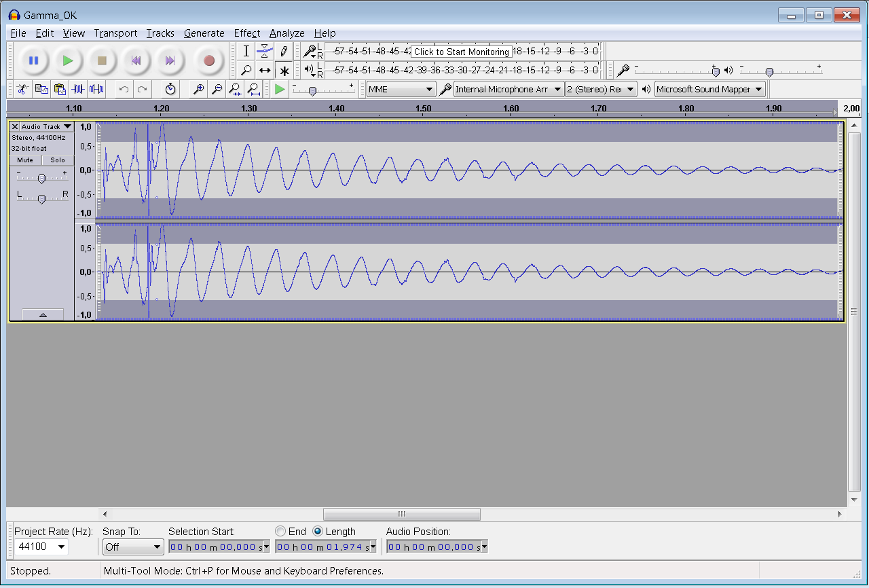Select the Zoom magnifier tool
The image size is (869, 588).
point(246,70)
